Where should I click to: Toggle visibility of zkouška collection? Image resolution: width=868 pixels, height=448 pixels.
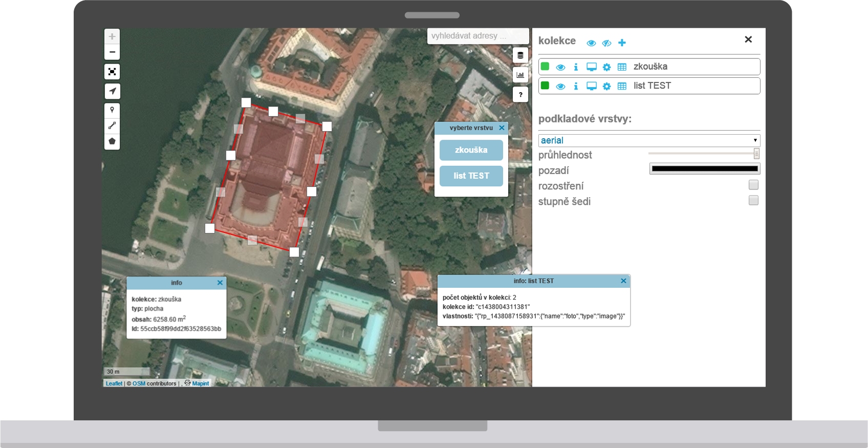560,67
